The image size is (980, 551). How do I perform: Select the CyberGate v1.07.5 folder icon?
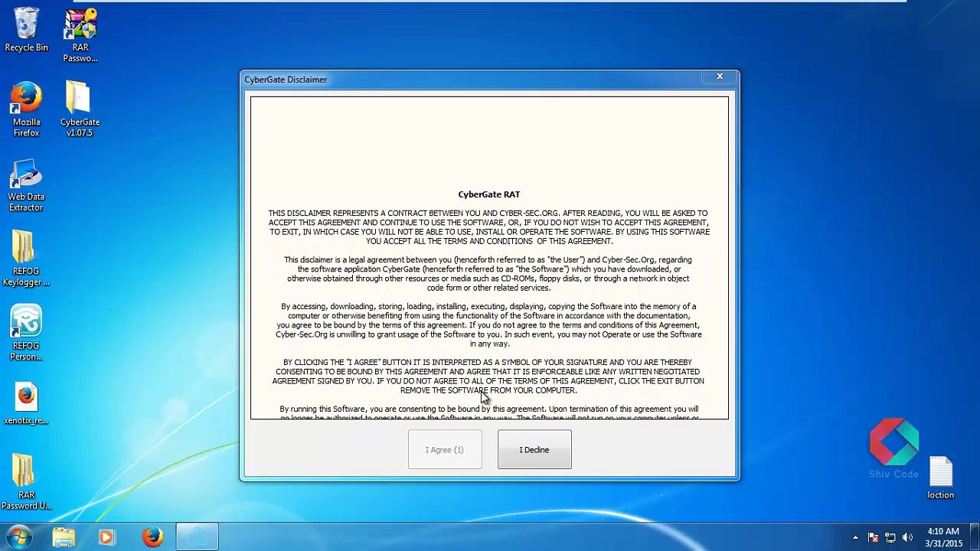[80, 109]
